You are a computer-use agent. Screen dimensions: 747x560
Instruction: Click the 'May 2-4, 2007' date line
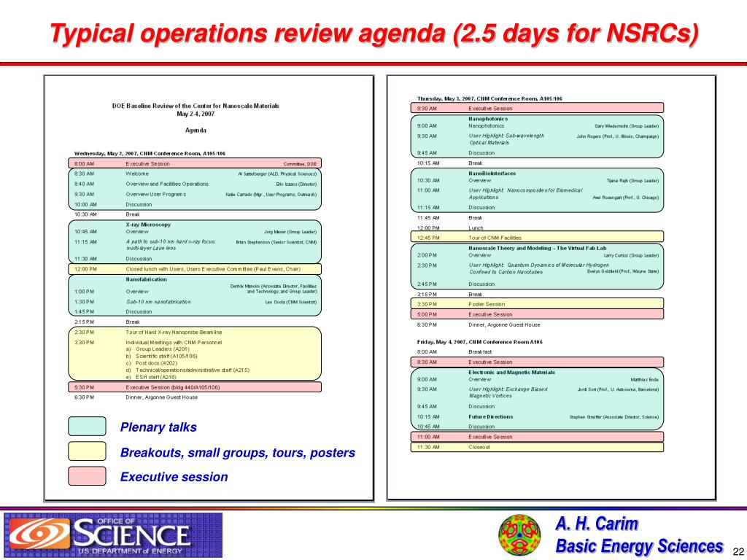pyautogui.click(x=196, y=114)
